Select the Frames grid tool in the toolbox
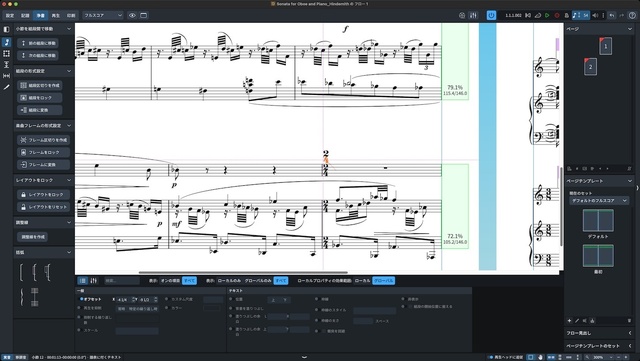 (x=7, y=53)
